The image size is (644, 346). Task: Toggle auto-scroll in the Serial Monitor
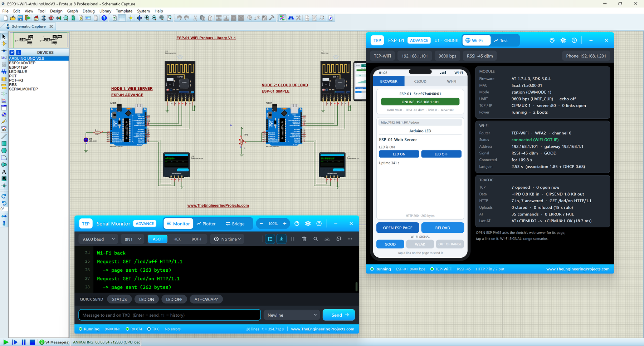(282, 239)
